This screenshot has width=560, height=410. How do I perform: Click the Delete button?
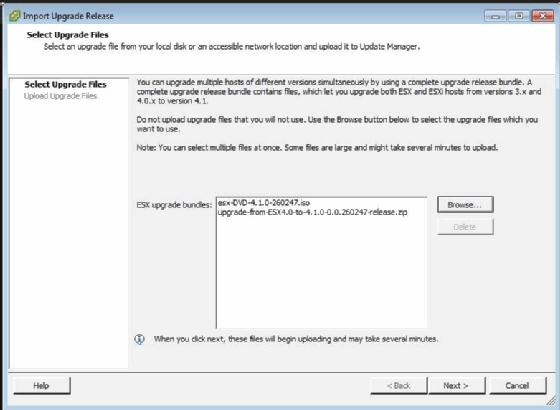(465, 227)
